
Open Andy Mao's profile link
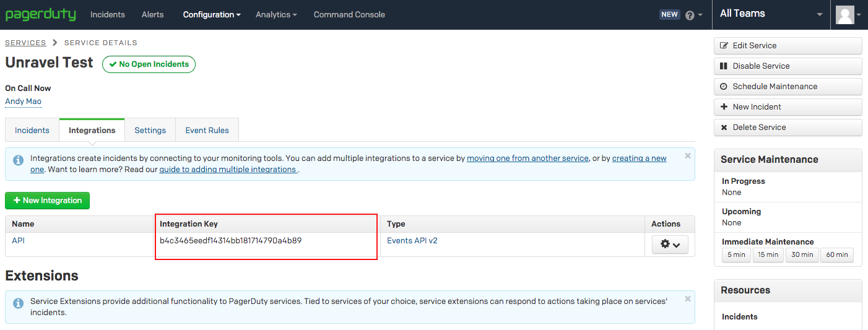(x=24, y=102)
